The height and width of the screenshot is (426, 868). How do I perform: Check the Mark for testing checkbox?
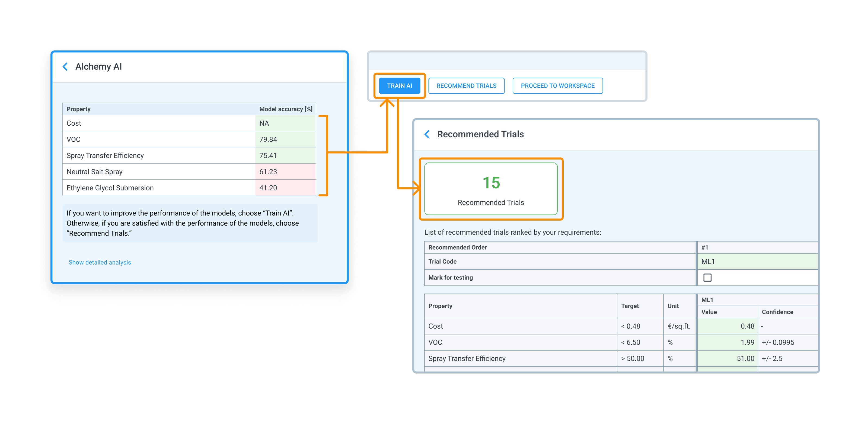pyautogui.click(x=707, y=278)
